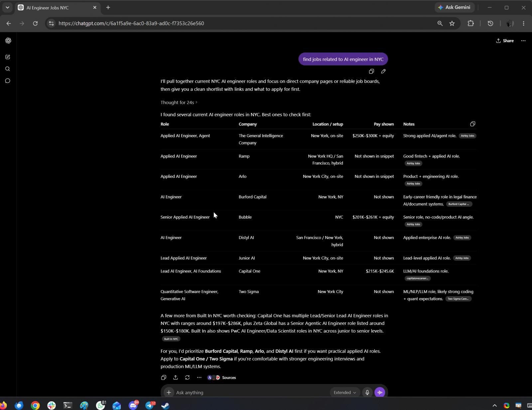Close the AI Engineer Jobs NYC tab
Screen dimensions: 532x410
95,7
